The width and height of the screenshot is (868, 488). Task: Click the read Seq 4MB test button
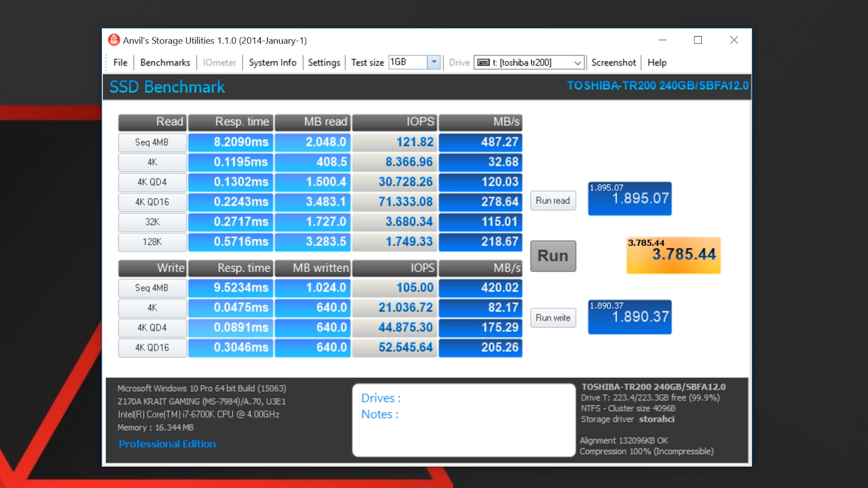pyautogui.click(x=152, y=142)
